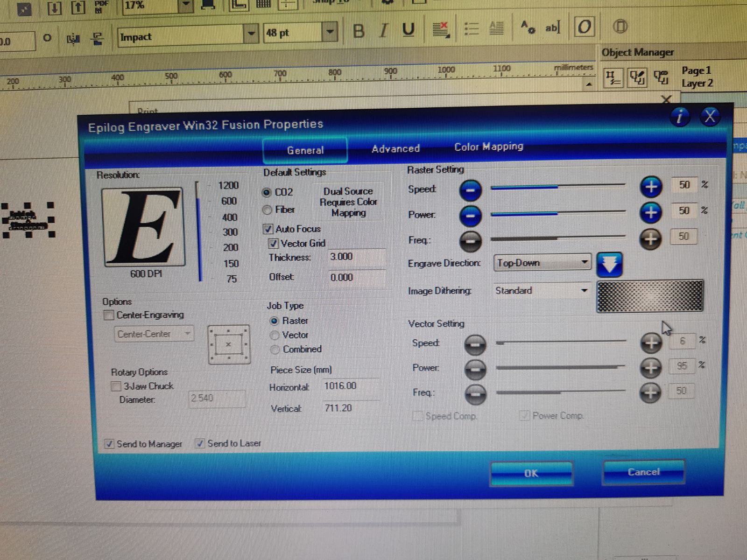Open the Engrave Direction dropdown
This screenshot has height=560, width=747.
(543, 263)
